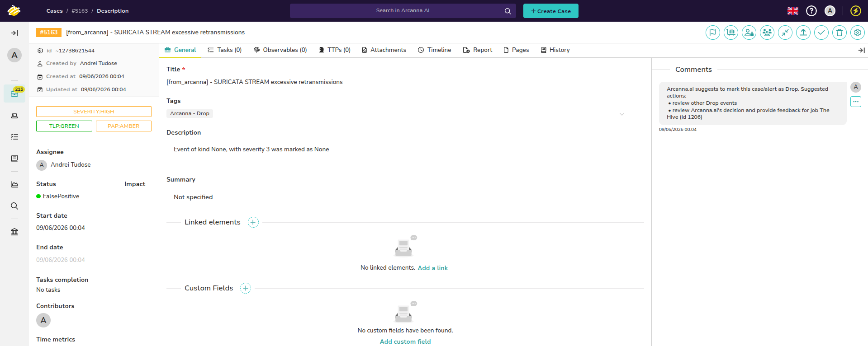Open the History tab
This screenshot has width=868, height=346.
pos(555,50)
